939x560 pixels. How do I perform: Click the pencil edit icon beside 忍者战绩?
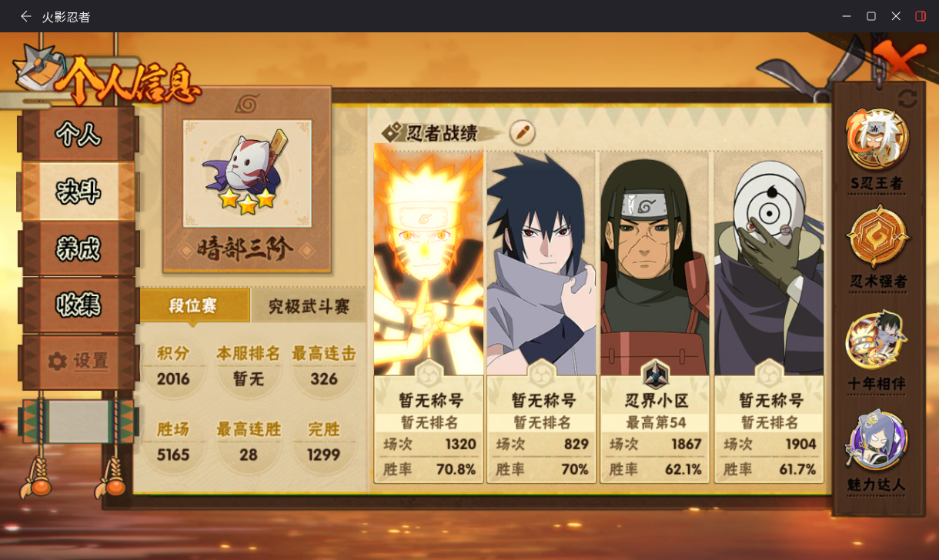click(x=522, y=132)
